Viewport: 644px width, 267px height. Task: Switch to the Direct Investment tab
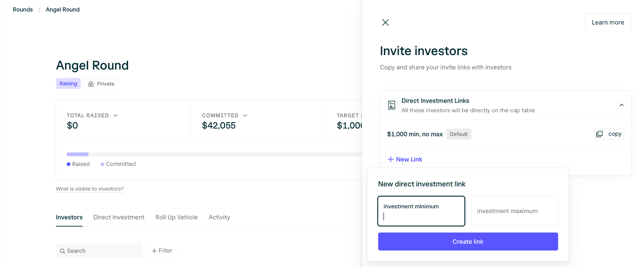point(119,217)
